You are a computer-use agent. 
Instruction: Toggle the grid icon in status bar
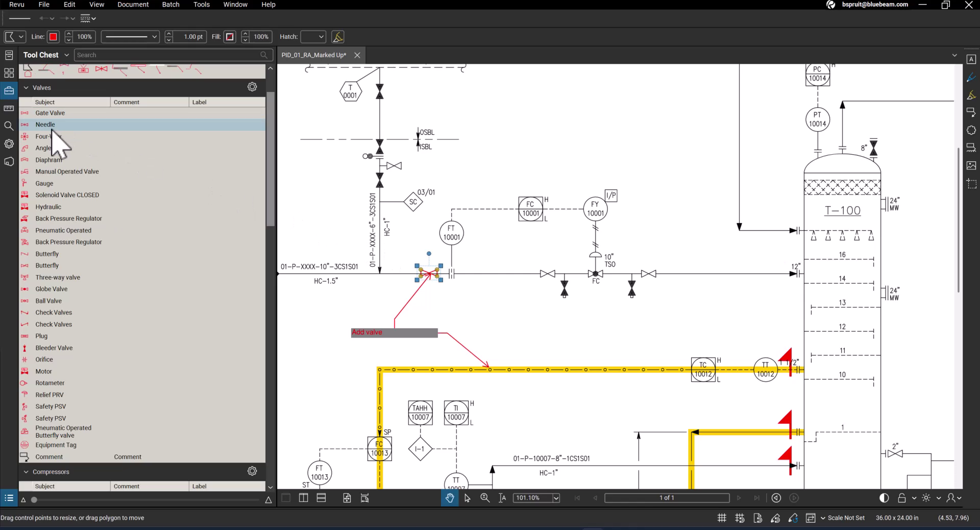click(721, 518)
